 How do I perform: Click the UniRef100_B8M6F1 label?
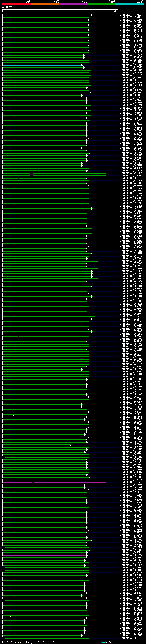[x=131, y=334]
